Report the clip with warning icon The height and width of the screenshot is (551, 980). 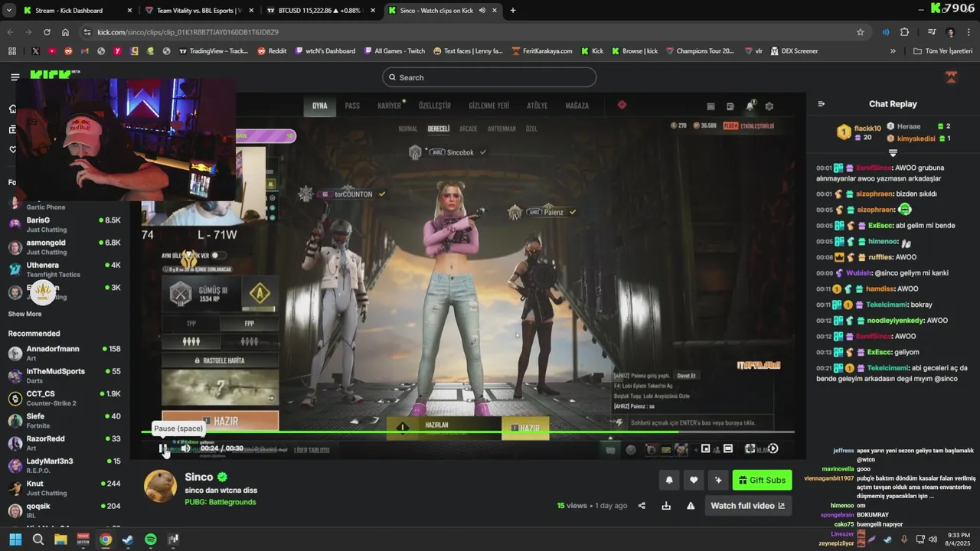pos(691,506)
